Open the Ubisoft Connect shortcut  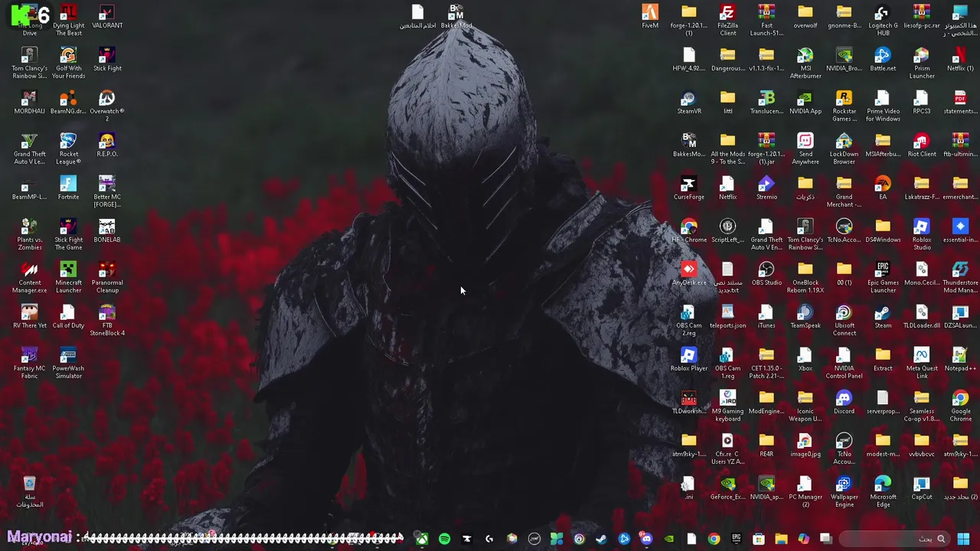(844, 321)
